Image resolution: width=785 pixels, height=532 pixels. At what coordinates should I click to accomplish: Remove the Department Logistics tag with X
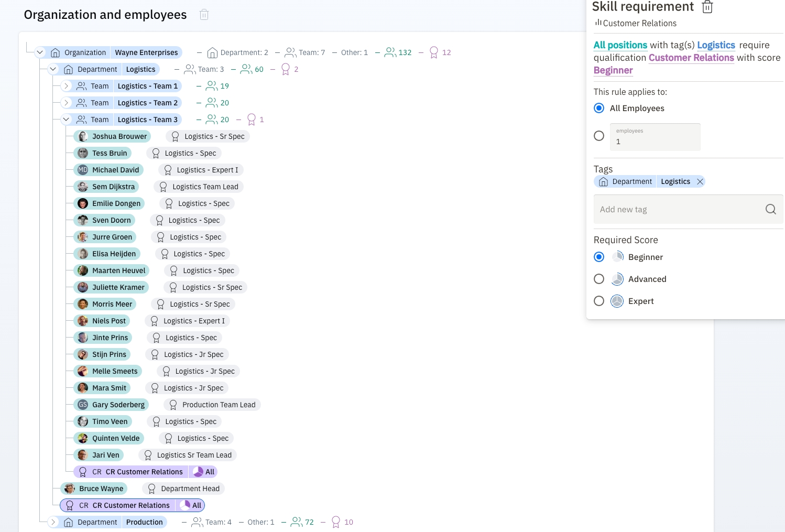pos(700,181)
